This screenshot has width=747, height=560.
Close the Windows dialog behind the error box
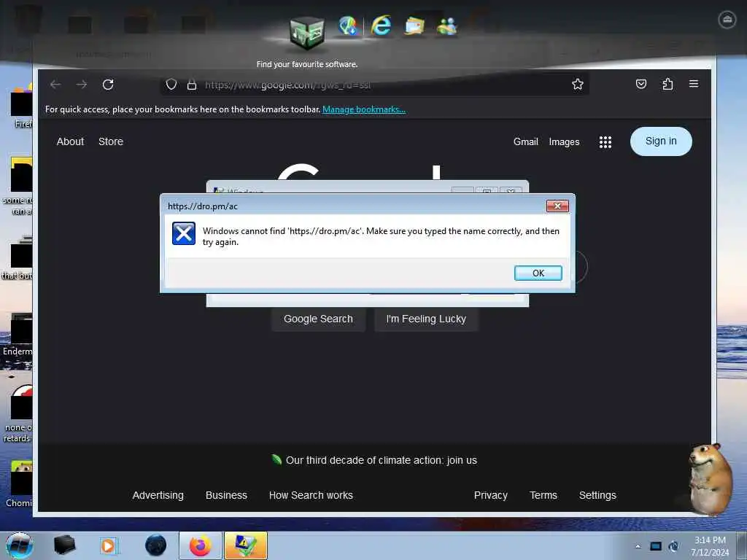[511, 190]
